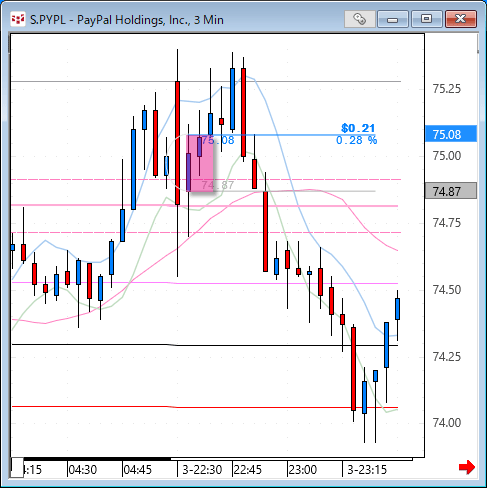This screenshot has height=488, width=487.
Task: Maximize the S.PYPL chart window
Action: (426, 19)
